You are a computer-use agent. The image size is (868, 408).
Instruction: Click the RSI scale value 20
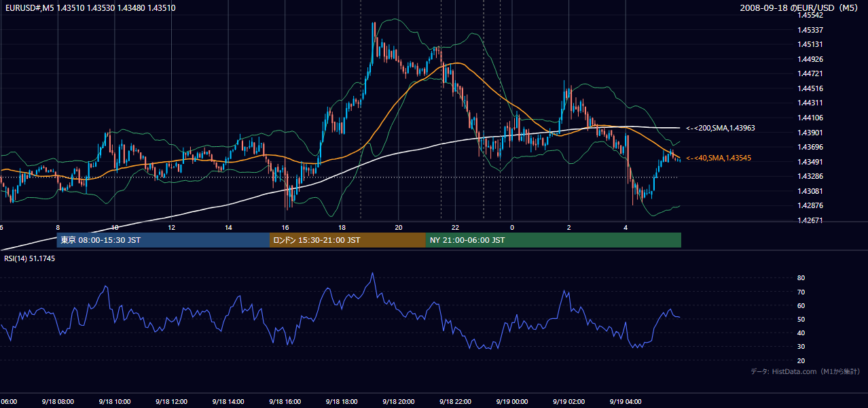[x=801, y=360]
